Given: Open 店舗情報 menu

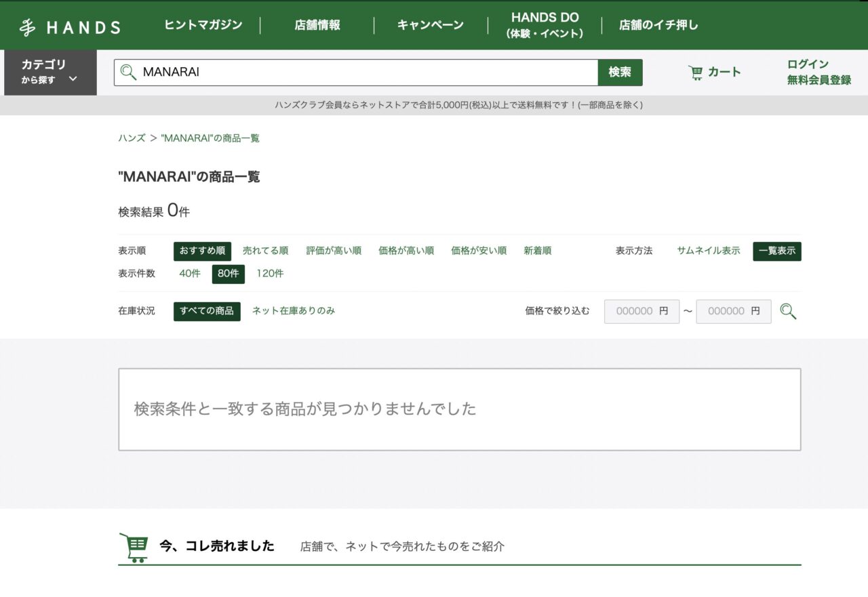Looking at the screenshot, I should (317, 25).
